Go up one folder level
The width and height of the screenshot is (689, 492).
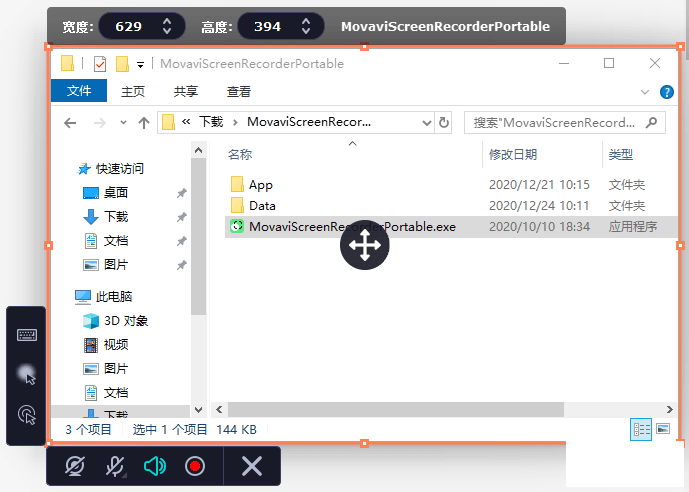coord(144,123)
